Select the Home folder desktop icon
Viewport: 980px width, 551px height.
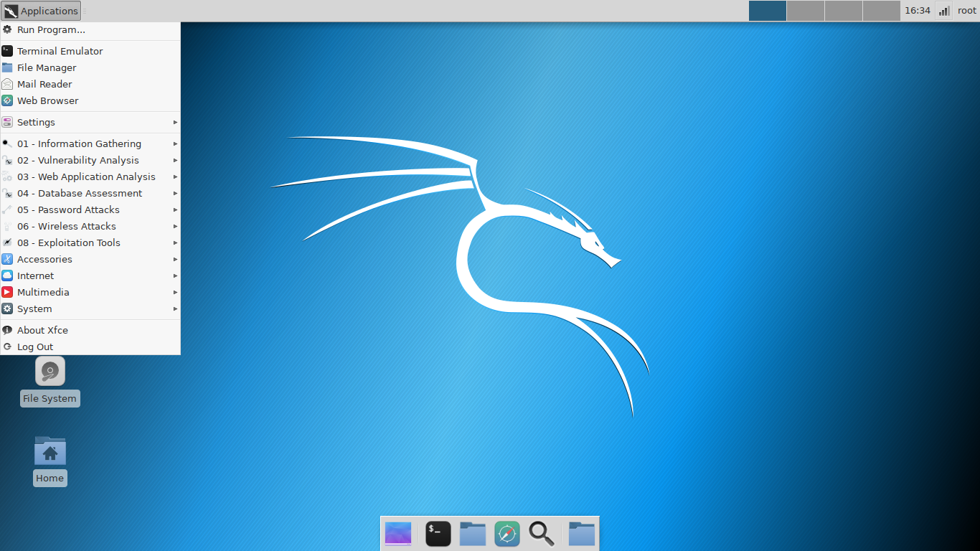click(x=50, y=451)
